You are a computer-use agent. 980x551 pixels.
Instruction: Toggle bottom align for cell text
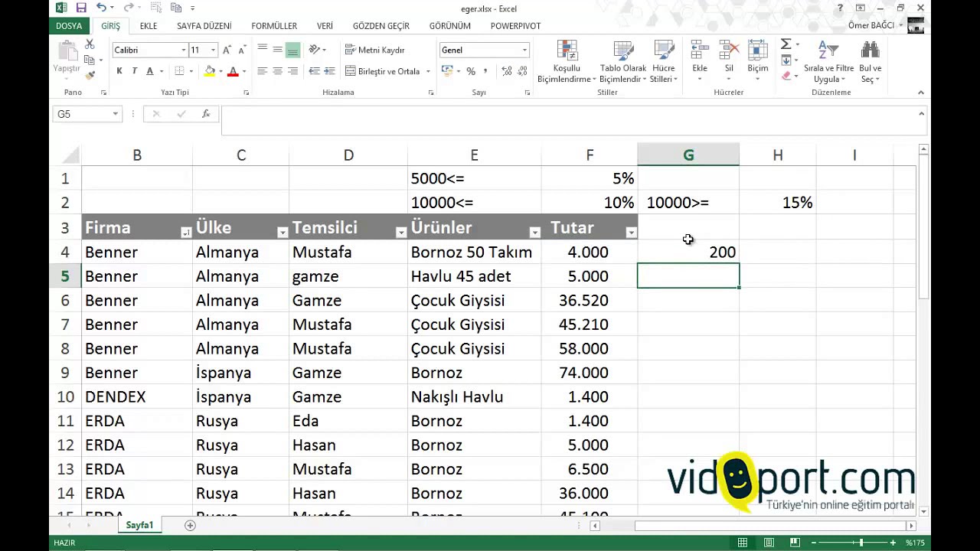[x=292, y=49]
